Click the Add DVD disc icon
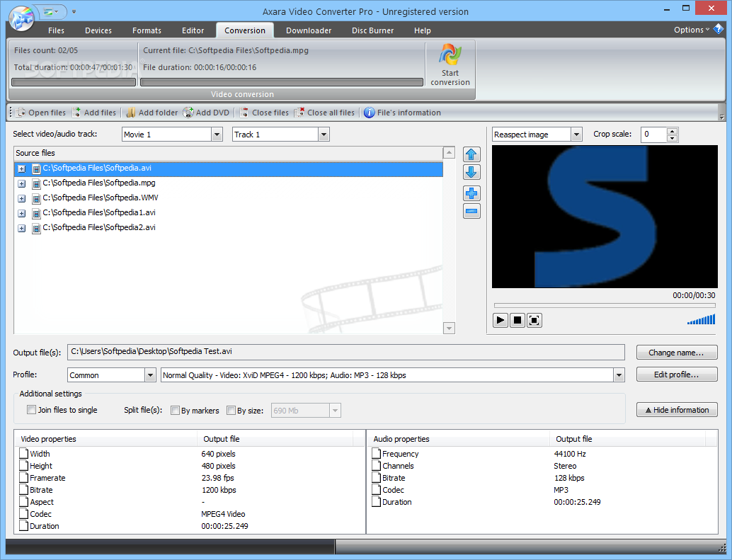 click(188, 113)
